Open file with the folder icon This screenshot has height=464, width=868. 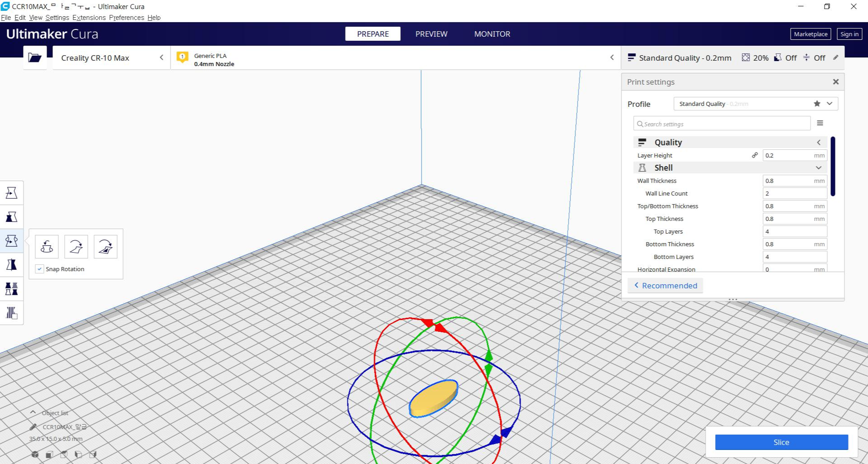point(35,57)
